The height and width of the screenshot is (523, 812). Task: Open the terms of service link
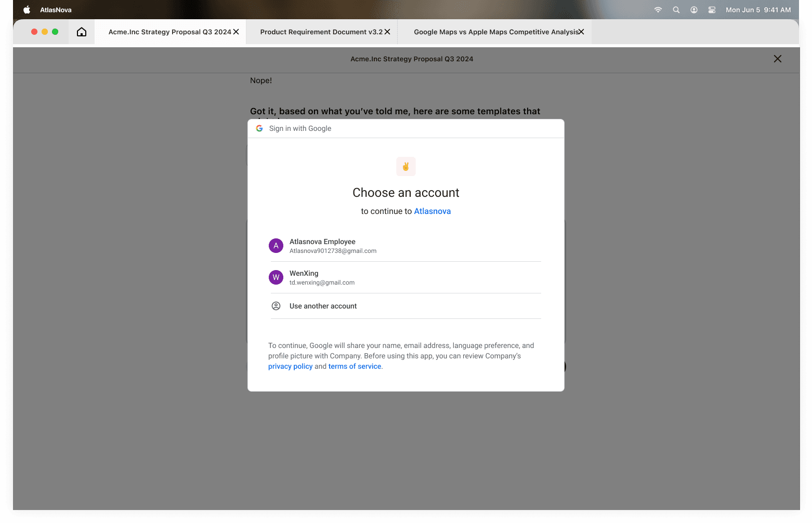point(355,366)
